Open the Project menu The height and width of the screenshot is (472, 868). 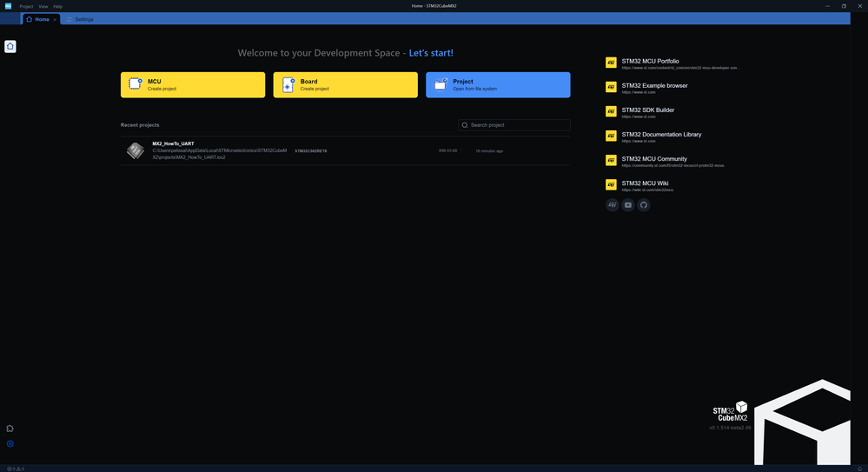tap(26, 6)
